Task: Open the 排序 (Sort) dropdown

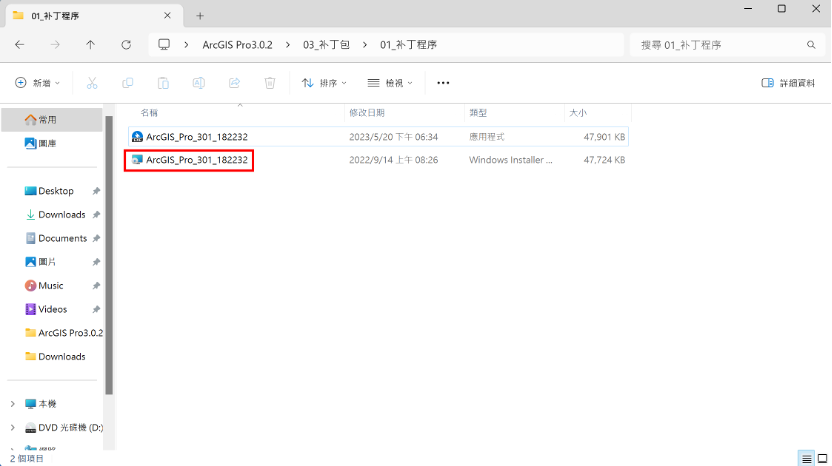Action: [324, 83]
